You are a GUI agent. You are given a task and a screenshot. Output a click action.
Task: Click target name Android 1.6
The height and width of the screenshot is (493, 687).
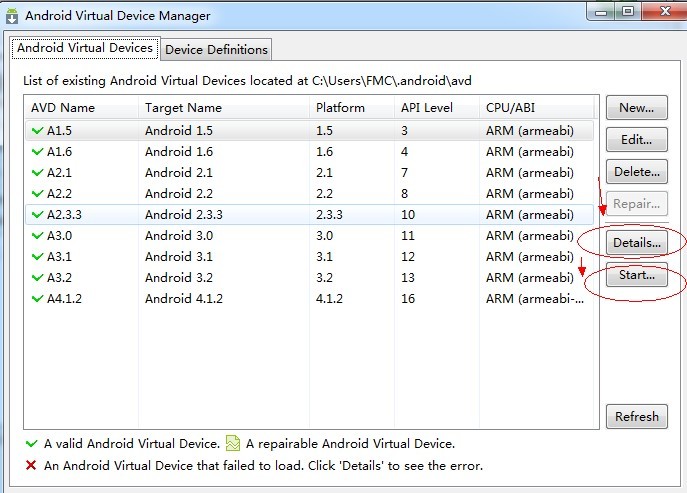tap(179, 152)
